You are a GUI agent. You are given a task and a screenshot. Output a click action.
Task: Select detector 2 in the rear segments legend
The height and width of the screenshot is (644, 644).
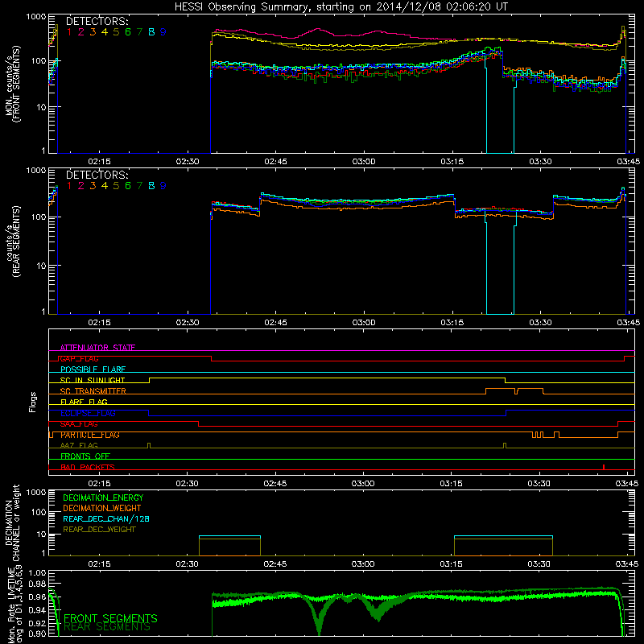[81, 186]
